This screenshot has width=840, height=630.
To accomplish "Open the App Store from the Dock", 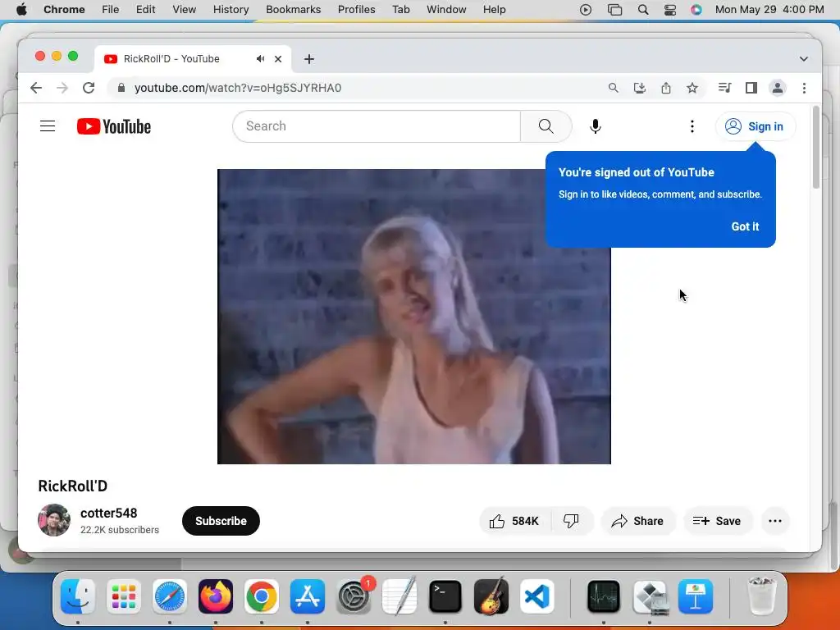I will click(x=308, y=596).
